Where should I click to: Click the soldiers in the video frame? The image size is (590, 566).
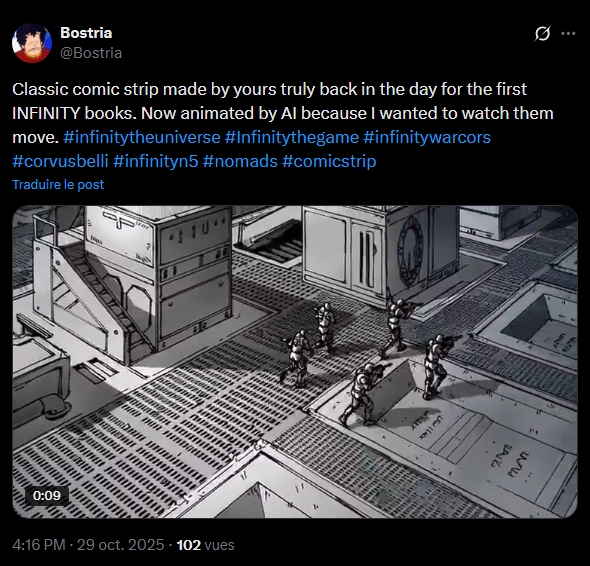pos(371,359)
